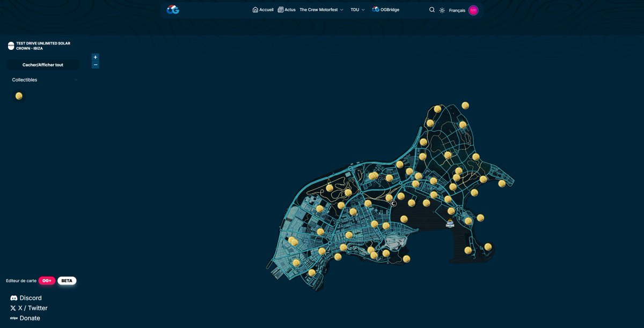Expand the TDU menu
The height and width of the screenshot is (328, 644).
357,10
